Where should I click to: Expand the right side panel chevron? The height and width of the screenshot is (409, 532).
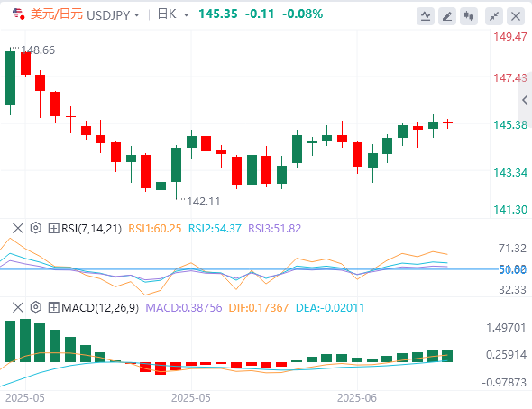525,100
